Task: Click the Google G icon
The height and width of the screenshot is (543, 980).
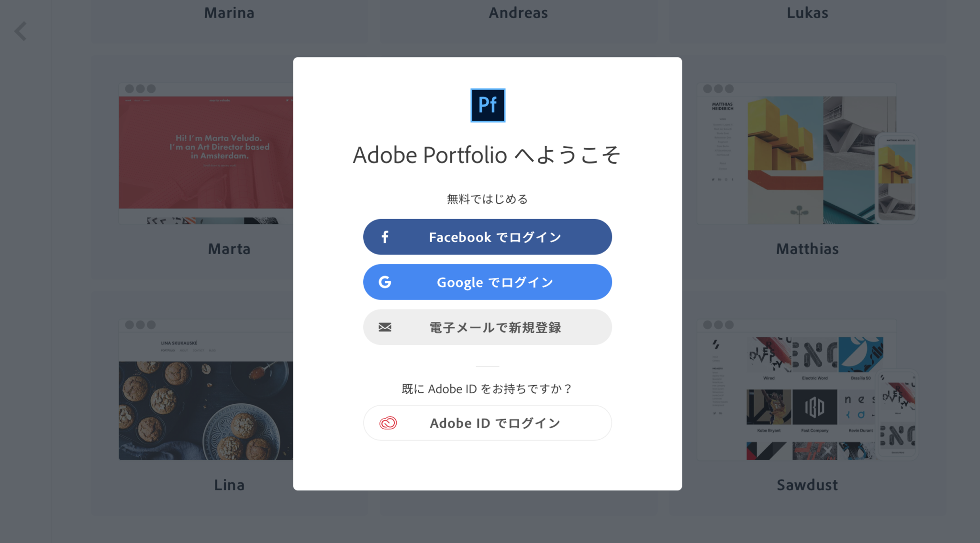Action: 385,282
